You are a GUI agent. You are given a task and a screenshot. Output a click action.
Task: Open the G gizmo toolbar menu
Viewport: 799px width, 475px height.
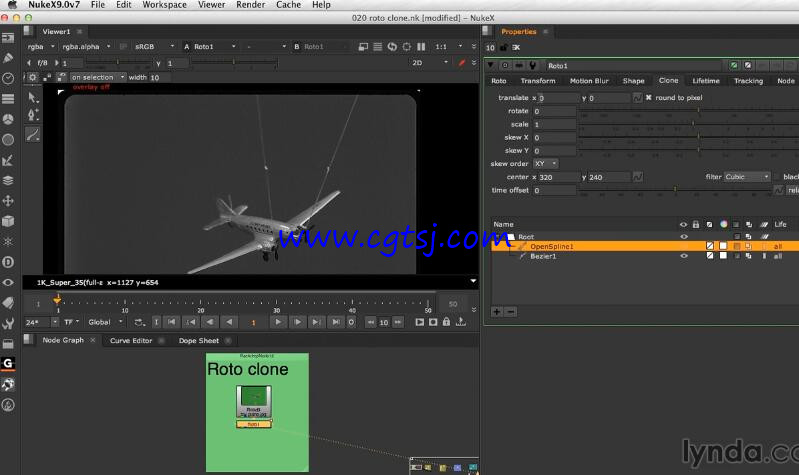click(x=8, y=363)
